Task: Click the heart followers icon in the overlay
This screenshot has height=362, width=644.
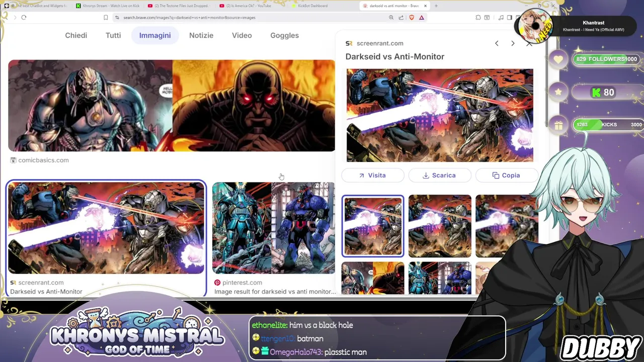Action: [558, 59]
